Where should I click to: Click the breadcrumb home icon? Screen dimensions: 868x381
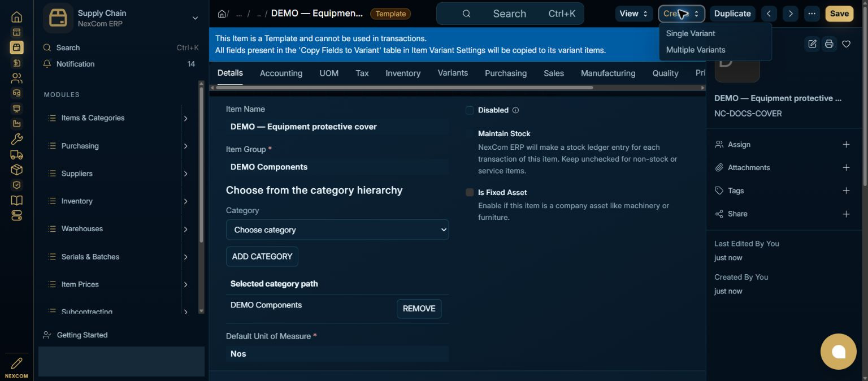click(x=222, y=14)
